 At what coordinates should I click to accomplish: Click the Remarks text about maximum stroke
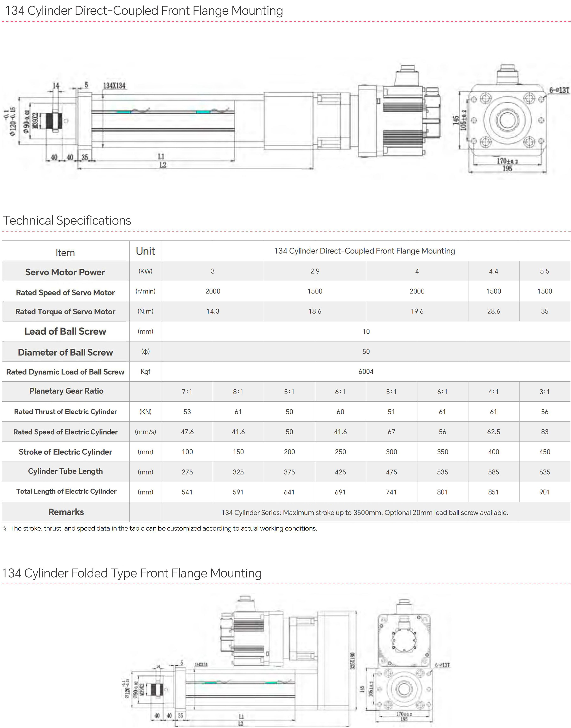pyautogui.click(x=365, y=513)
